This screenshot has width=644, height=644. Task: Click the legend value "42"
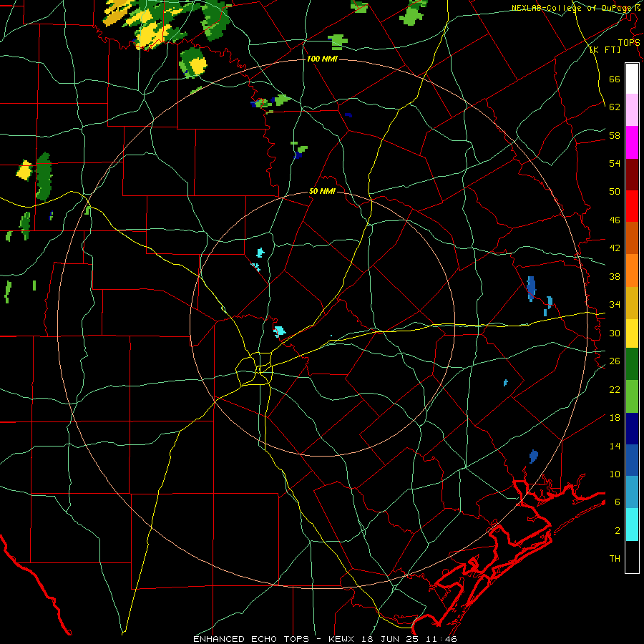click(615, 248)
